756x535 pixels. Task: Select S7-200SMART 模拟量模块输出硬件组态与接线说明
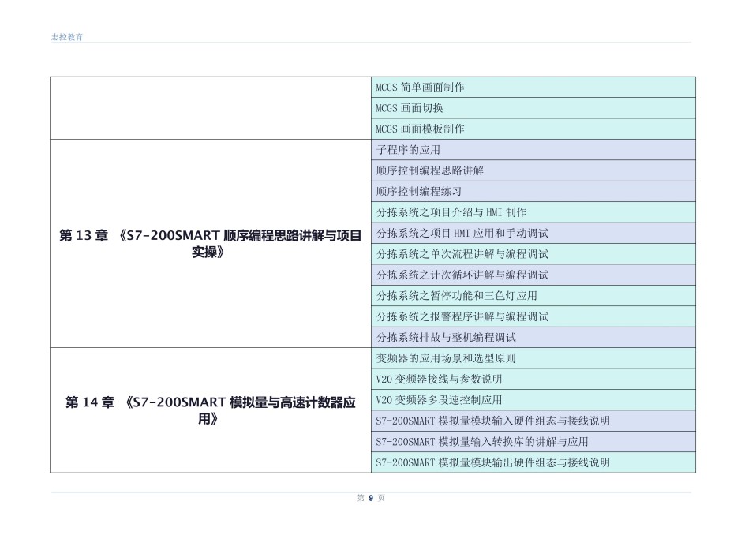tap(533, 462)
